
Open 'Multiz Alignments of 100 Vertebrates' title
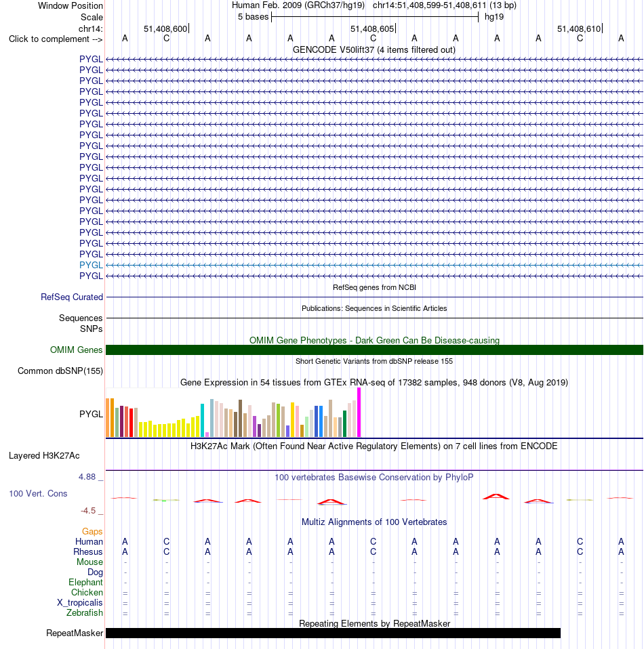[374, 522]
